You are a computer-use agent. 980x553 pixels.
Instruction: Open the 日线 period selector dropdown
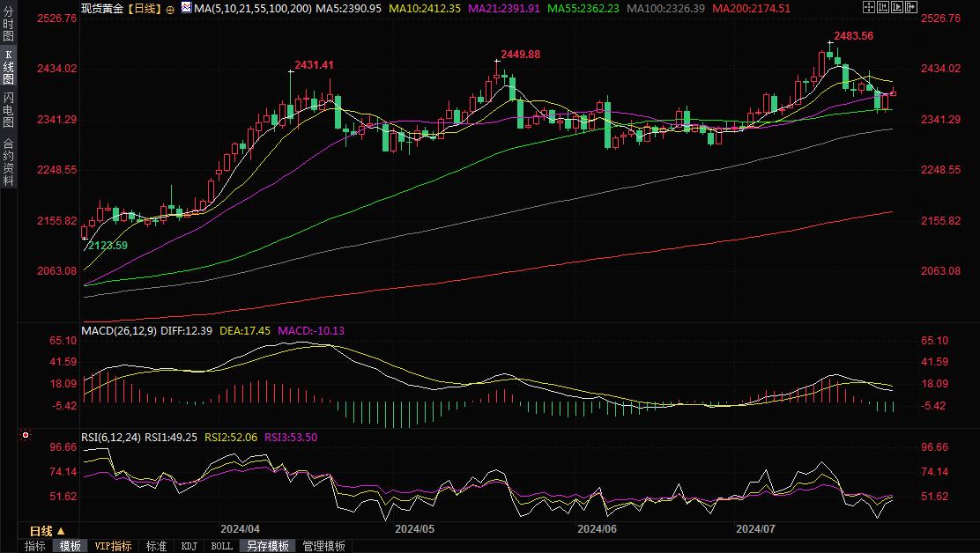(x=47, y=531)
